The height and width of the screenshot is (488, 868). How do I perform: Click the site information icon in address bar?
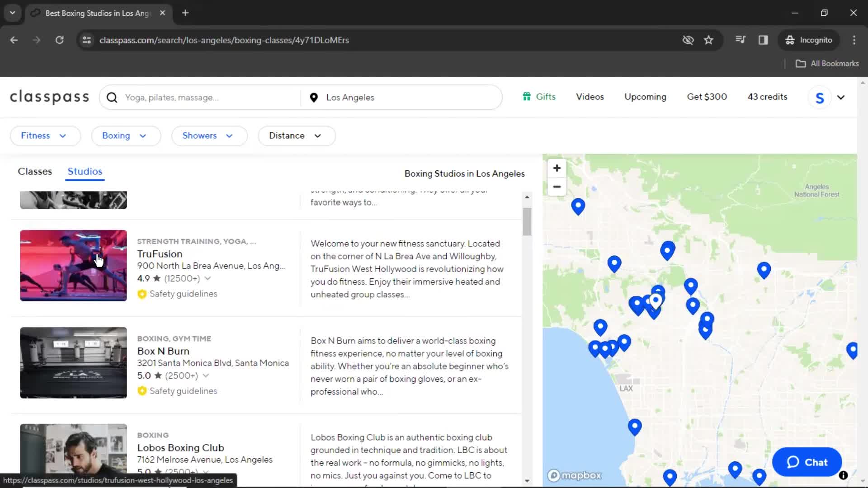[87, 40]
